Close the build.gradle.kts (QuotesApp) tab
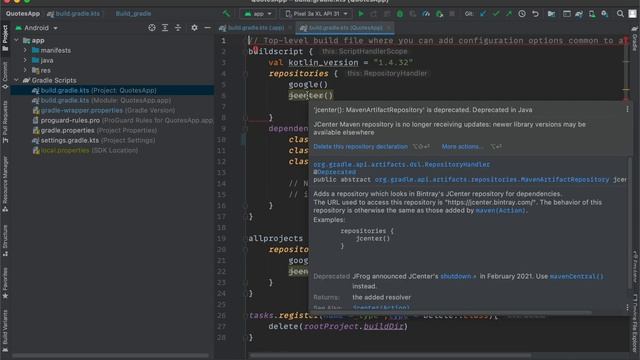The width and height of the screenshot is (640, 360). click(x=389, y=28)
